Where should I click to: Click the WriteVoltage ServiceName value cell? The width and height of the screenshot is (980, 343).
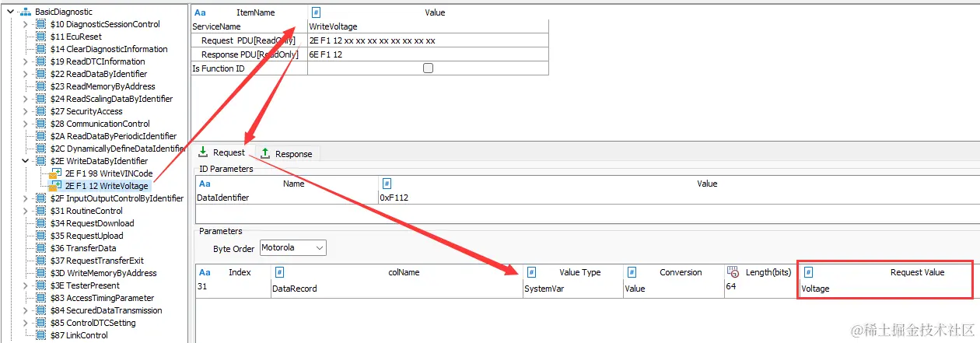(x=428, y=26)
